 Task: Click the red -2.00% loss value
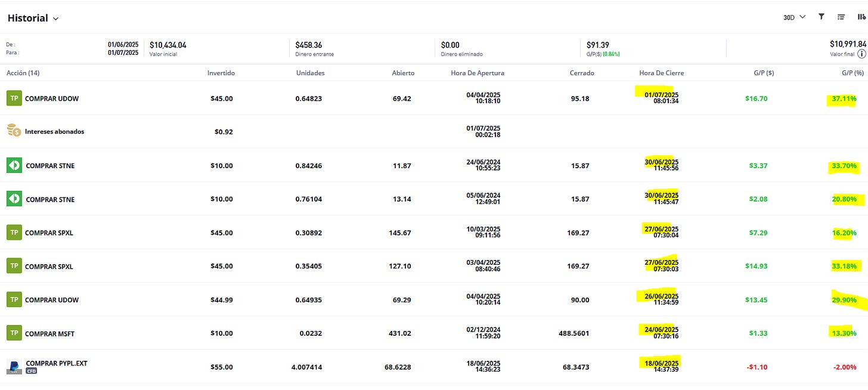(x=845, y=367)
